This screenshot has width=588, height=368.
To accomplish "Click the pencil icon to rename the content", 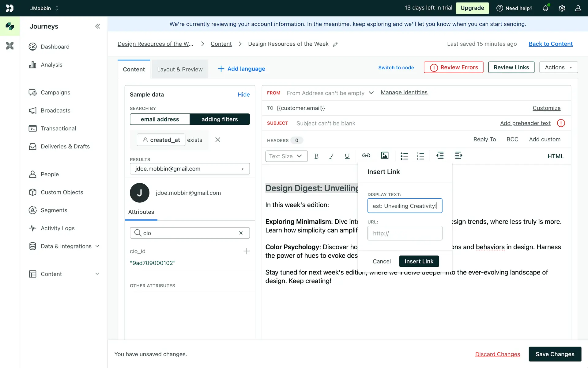I will [x=335, y=44].
